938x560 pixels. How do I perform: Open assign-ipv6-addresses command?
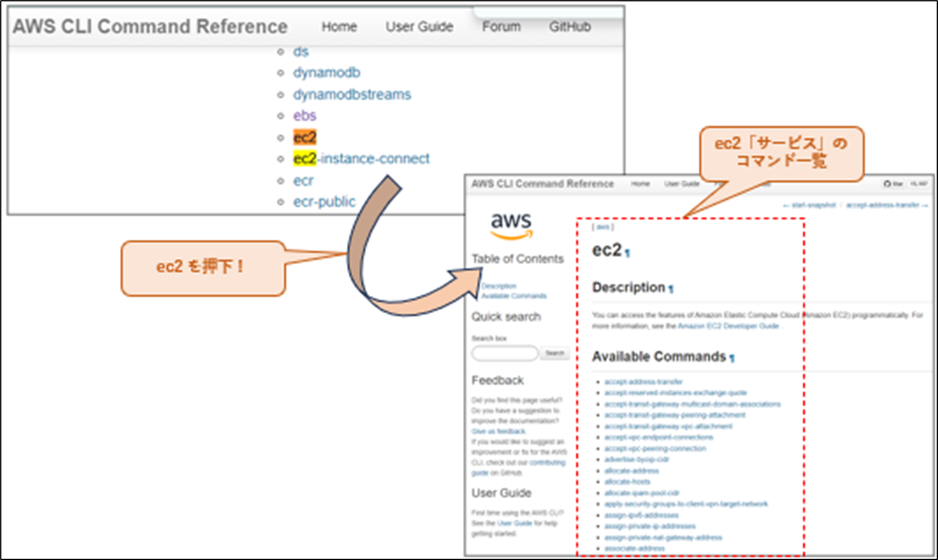(x=641, y=515)
